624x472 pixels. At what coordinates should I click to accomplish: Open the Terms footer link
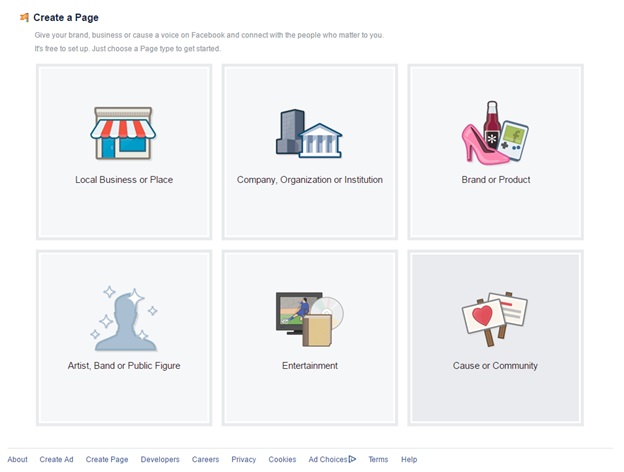coord(378,459)
